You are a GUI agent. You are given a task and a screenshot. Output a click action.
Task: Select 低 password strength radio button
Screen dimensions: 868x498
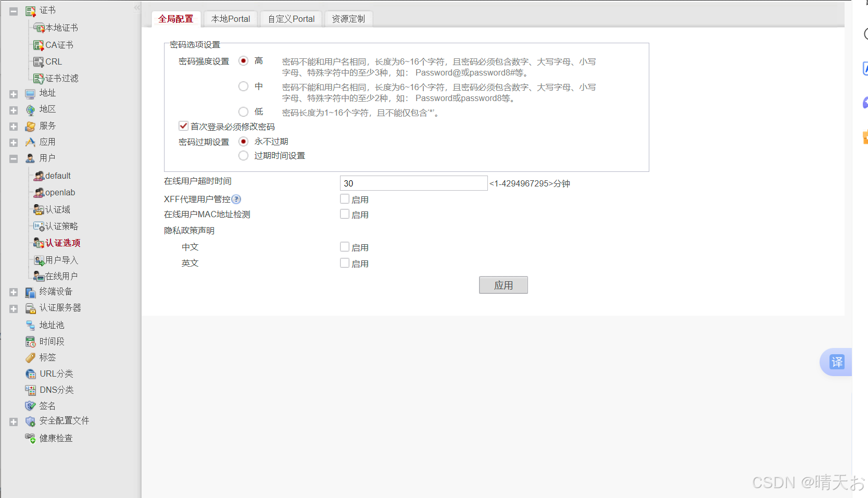[x=243, y=111]
